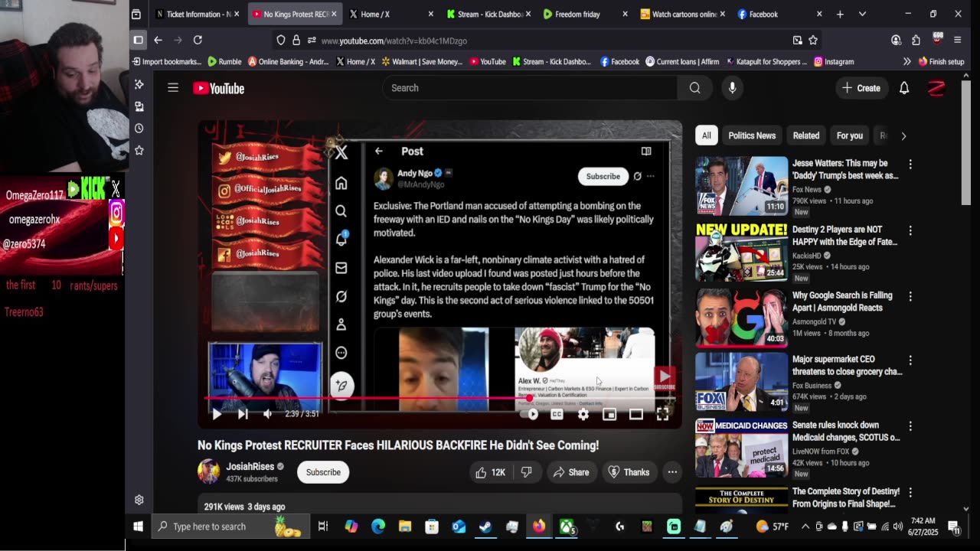Open options for Senate rules knock down video
This screenshot has height=551, width=980.
tap(910, 426)
